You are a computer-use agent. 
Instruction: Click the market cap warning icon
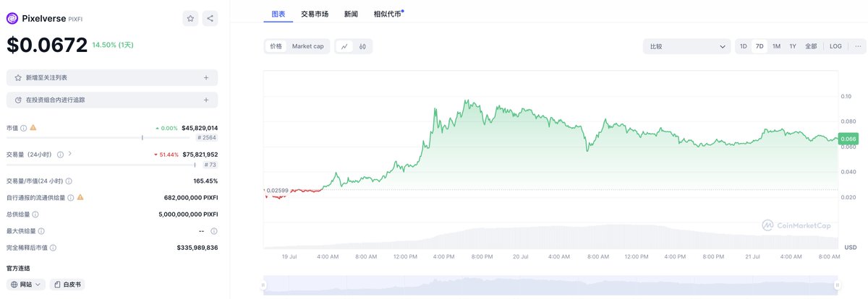coord(33,128)
